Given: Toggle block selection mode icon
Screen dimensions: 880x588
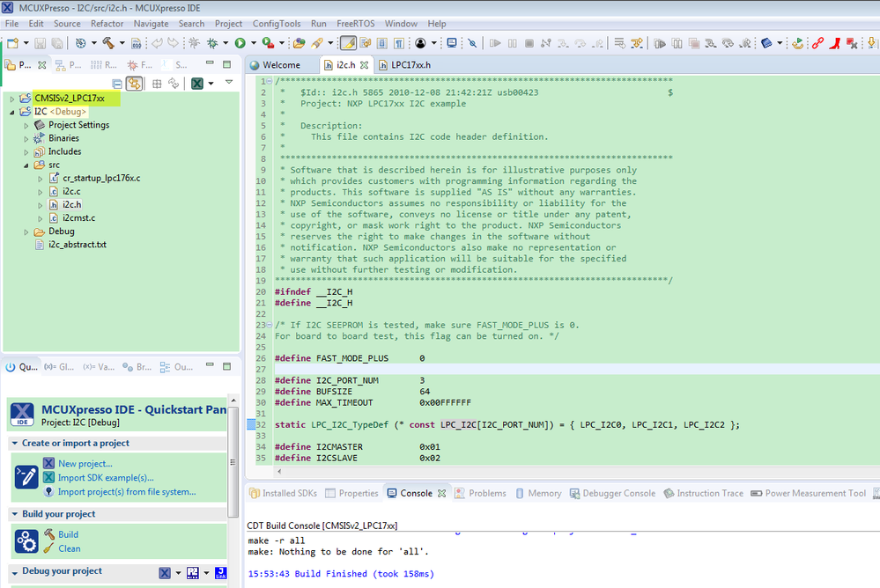Looking at the screenshot, I should [382, 43].
